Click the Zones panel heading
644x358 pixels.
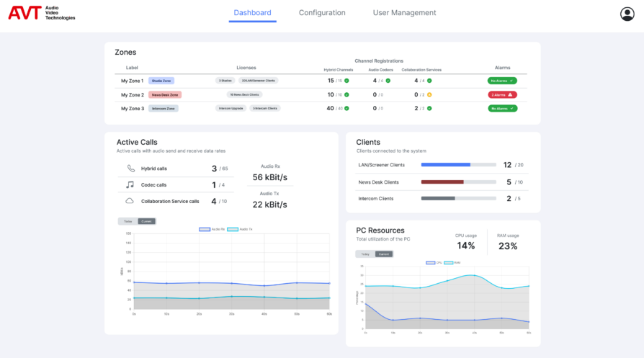(125, 52)
